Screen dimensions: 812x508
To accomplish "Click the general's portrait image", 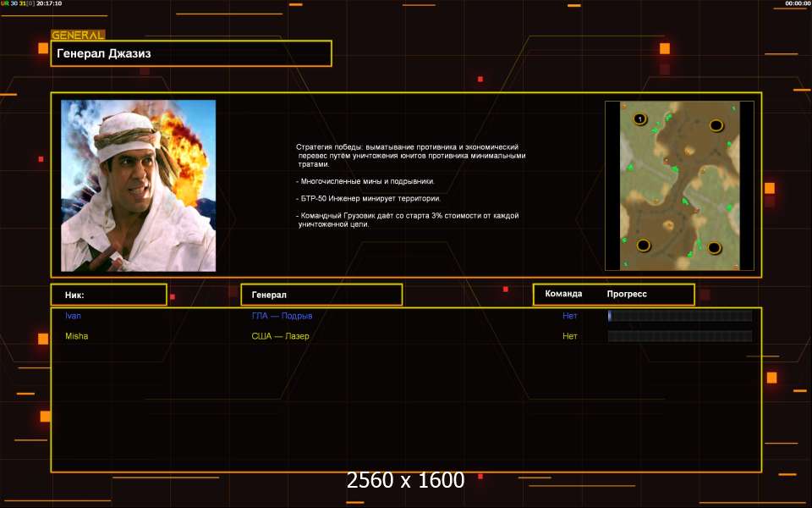I will tap(138, 185).
